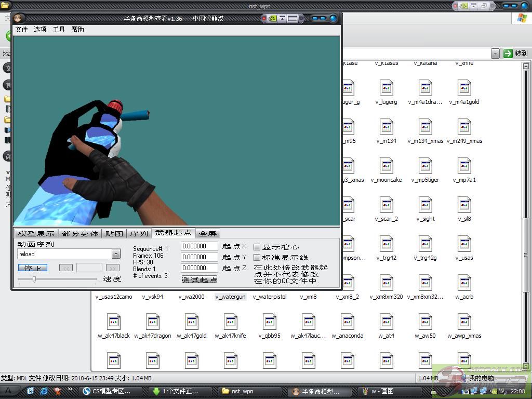The width and height of the screenshot is (532, 399).
Task: Open the 文件 menu in model viewer
Action: click(22, 30)
